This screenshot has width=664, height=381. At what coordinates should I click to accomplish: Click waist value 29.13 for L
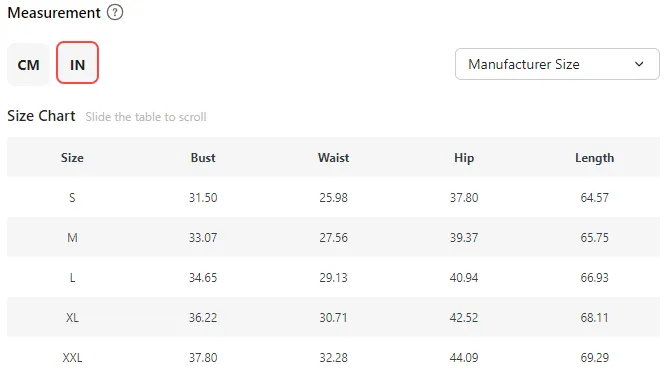(334, 278)
